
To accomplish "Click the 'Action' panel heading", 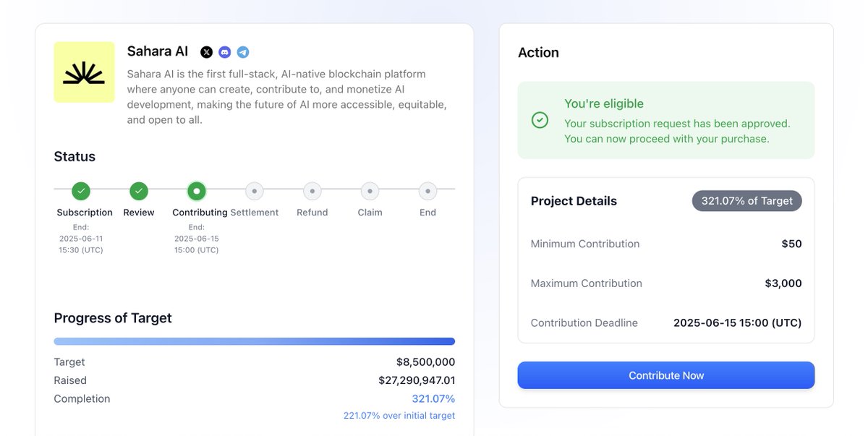I will 538,52.
